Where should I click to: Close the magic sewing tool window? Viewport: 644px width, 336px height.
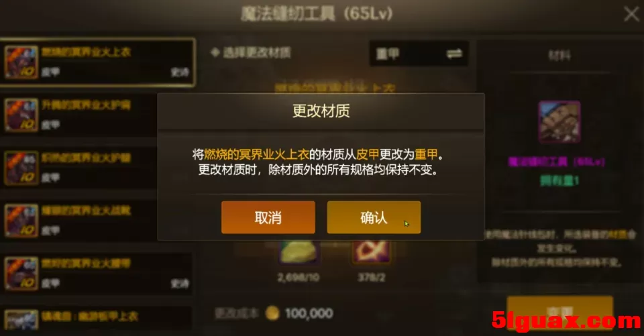632,14
